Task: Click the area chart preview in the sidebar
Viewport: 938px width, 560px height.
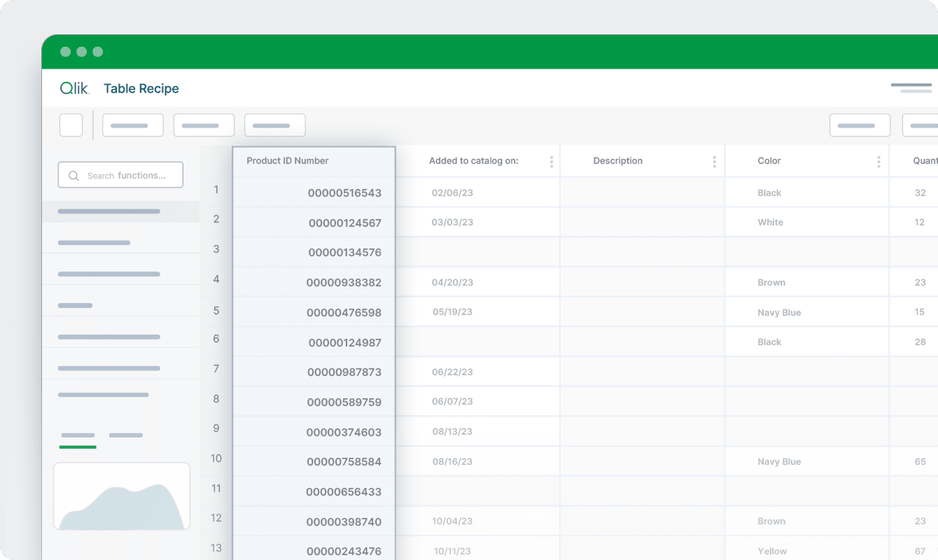Action: pyautogui.click(x=121, y=494)
